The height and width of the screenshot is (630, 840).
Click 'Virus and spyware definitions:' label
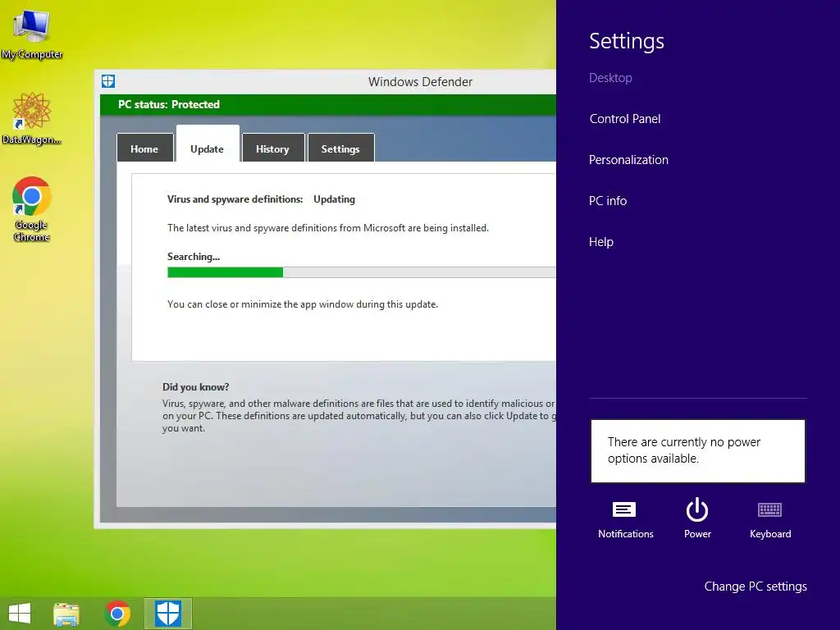(x=235, y=199)
